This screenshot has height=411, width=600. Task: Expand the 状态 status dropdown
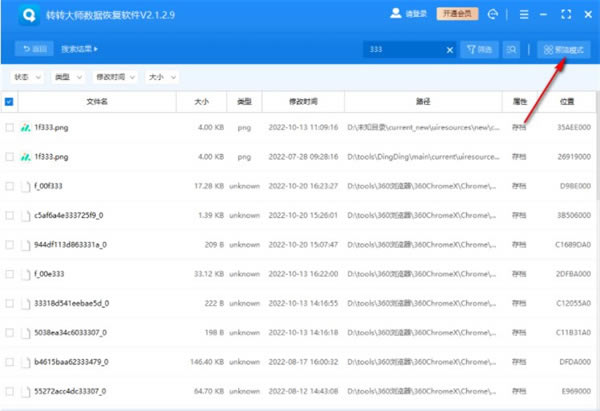pos(27,76)
